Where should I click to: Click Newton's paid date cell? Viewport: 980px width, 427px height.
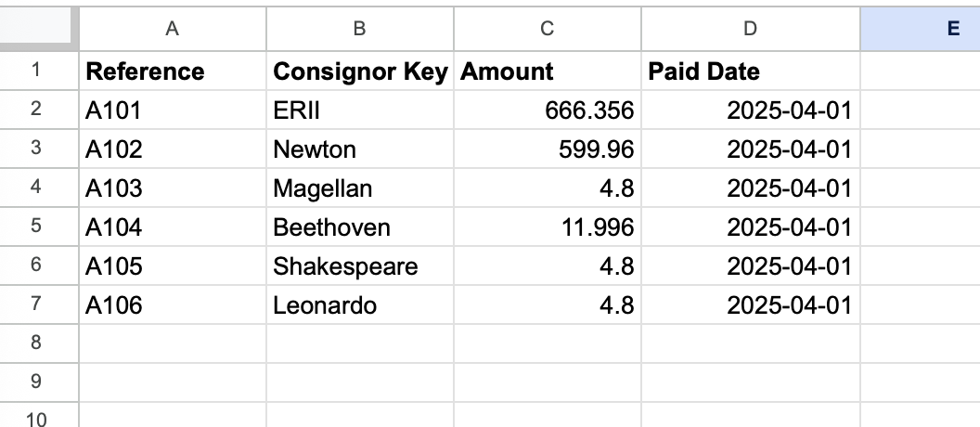[x=750, y=149]
